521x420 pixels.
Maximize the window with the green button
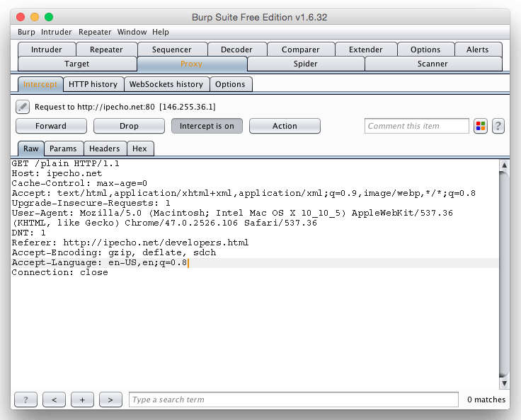[49, 17]
